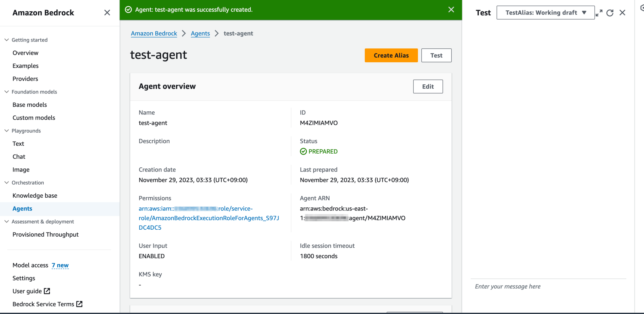Collapse the Getting started section
644x314 pixels.
point(7,40)
